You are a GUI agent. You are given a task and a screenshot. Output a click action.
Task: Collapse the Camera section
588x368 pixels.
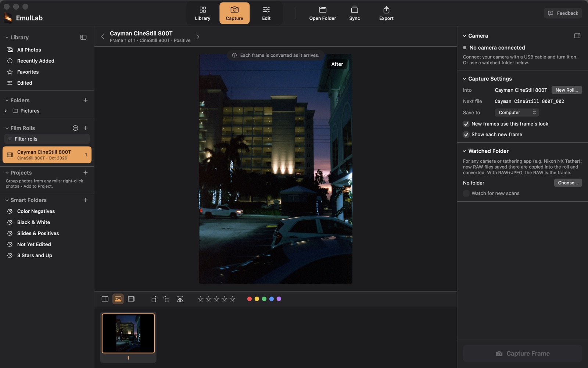pos(465,36)
